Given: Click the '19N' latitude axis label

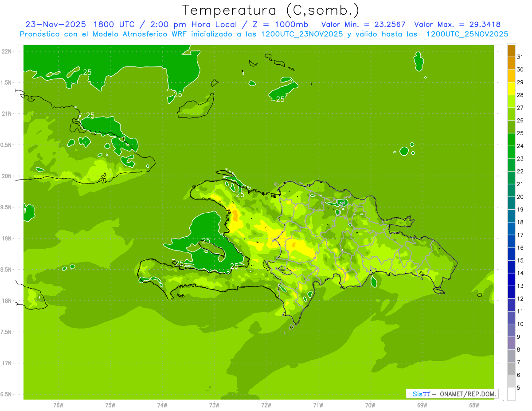Looking at the screenshot, I should coord(7,239).
